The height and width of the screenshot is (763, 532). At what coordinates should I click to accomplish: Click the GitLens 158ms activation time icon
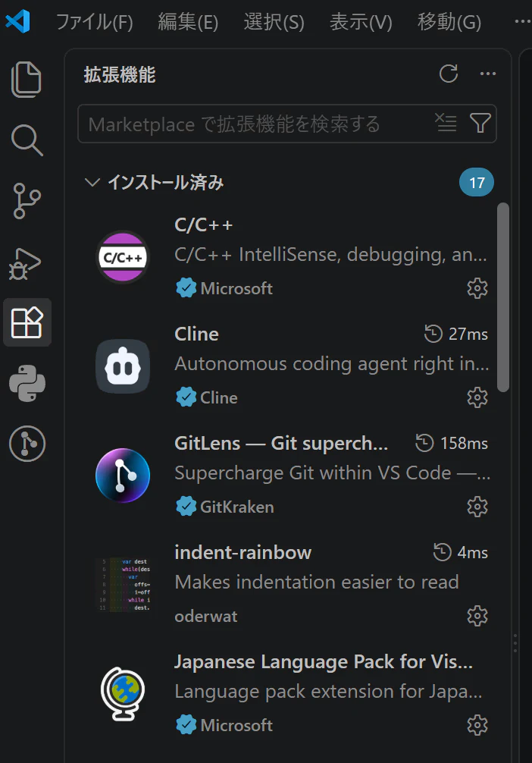[x=424, y=443]
